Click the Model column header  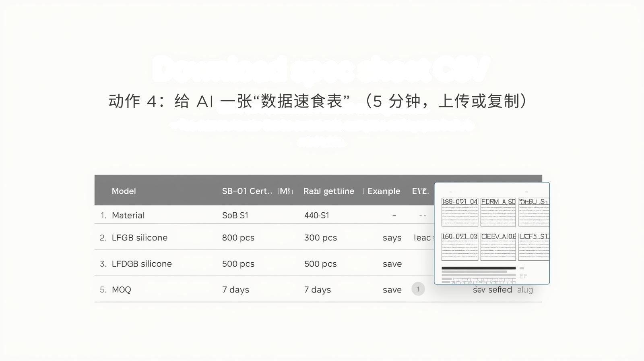point(124,191)
